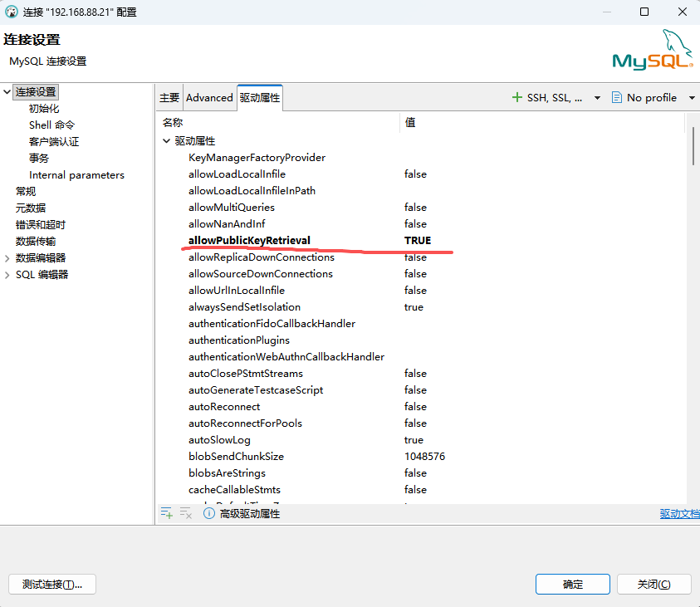The image size is (700, 607).
Task: Click the No profile document icon
Action: coord(617,98)
